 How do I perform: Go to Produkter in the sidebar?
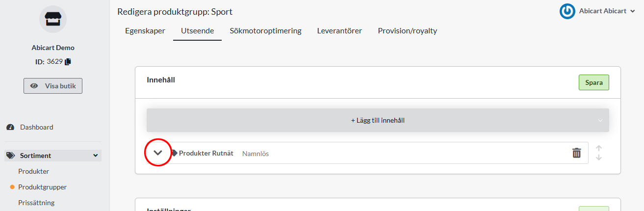coord(33,171)
